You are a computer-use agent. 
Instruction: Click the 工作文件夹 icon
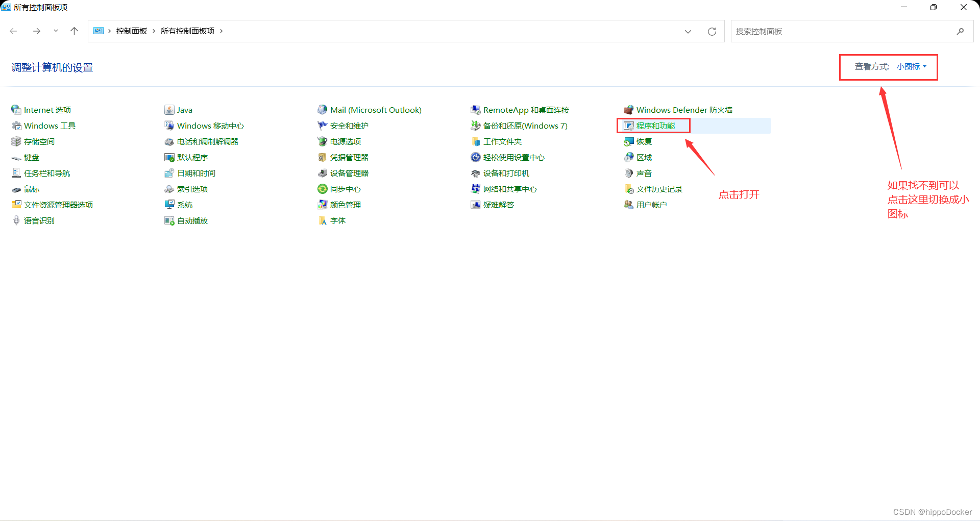click(x=476, y=141)
